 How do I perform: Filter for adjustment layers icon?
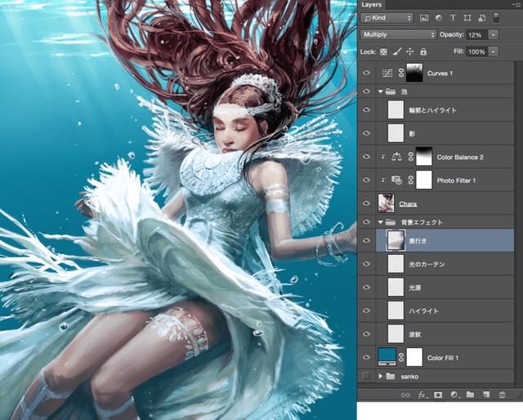[x=439, y=18]
